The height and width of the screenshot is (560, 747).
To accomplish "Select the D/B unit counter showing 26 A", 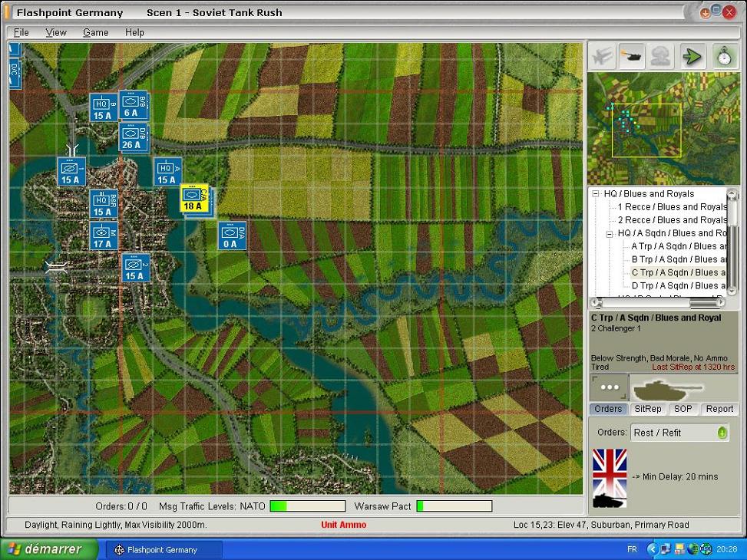I will (133, 137).
